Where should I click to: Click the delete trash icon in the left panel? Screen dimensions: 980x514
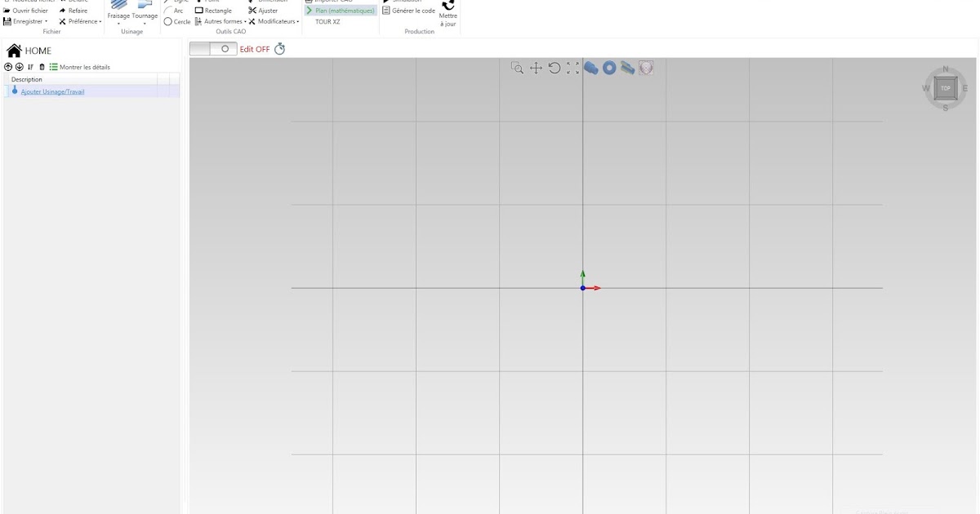click(41, 66)
